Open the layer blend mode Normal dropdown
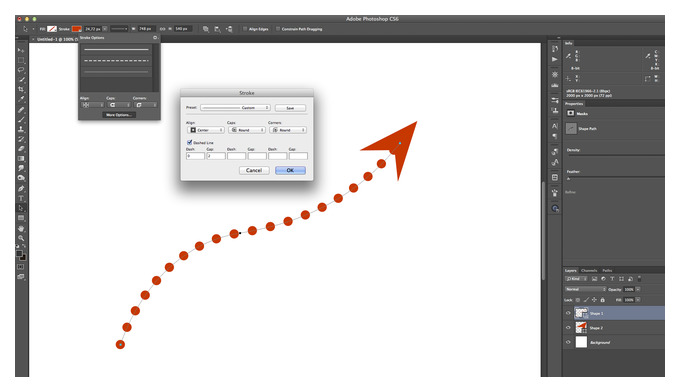This screenshot has width=680, height=392. click(585, 289)
